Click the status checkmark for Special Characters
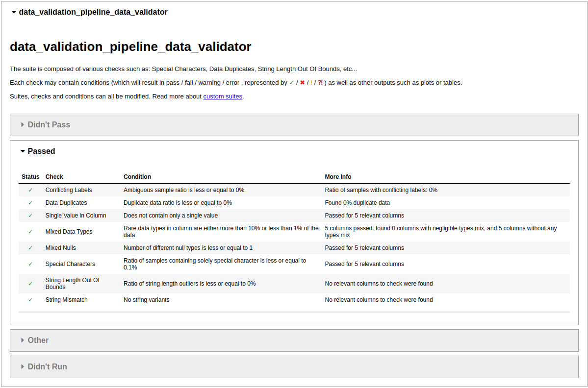 pos(30,264)
